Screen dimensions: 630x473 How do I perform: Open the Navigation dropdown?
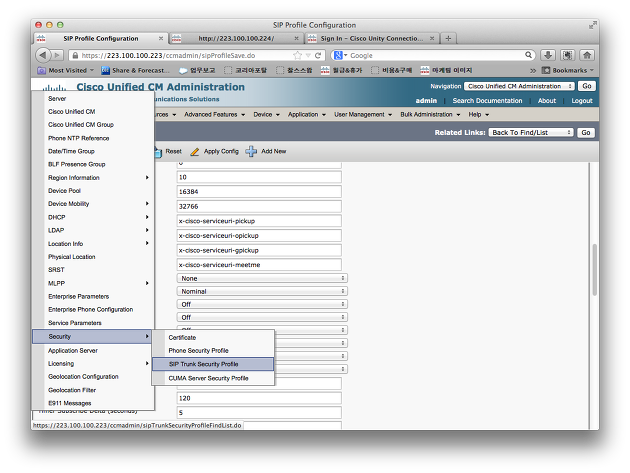point(519,86)
